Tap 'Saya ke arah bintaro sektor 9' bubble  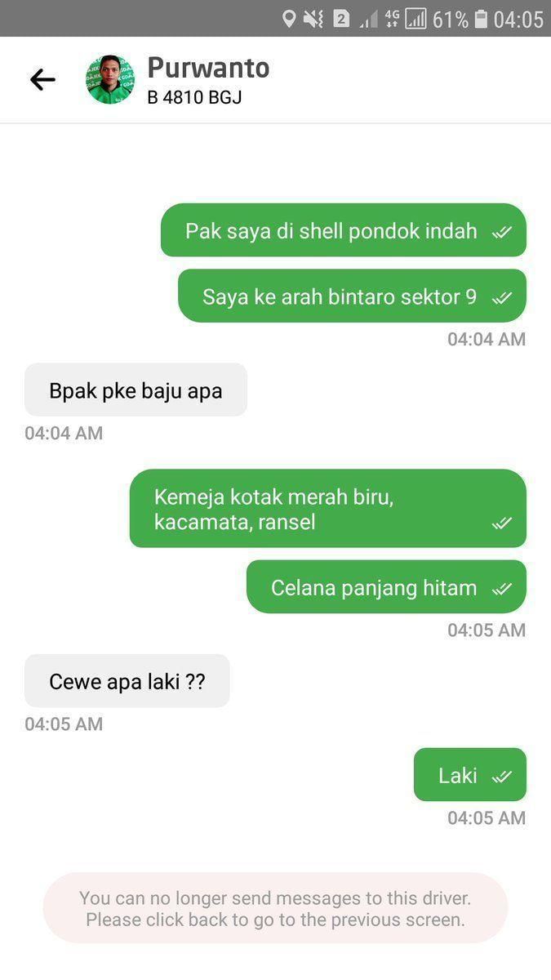tap(352, 296)
